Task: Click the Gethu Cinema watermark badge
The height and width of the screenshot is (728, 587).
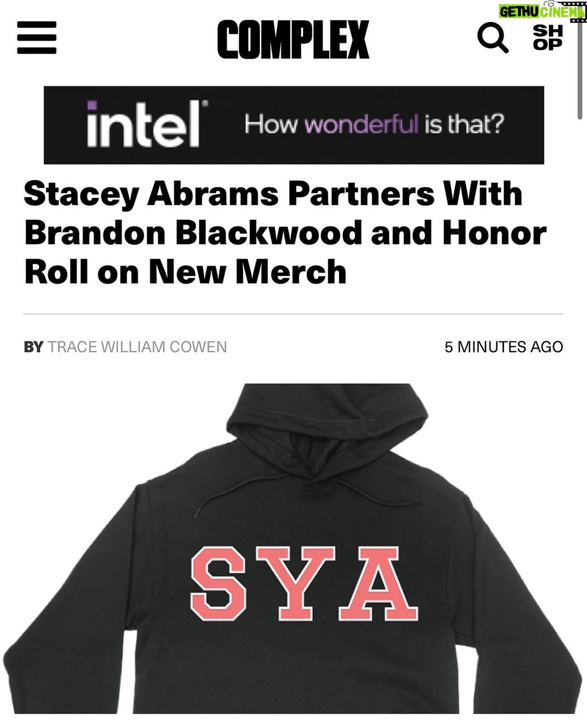Action: click(x=542, y=12)
